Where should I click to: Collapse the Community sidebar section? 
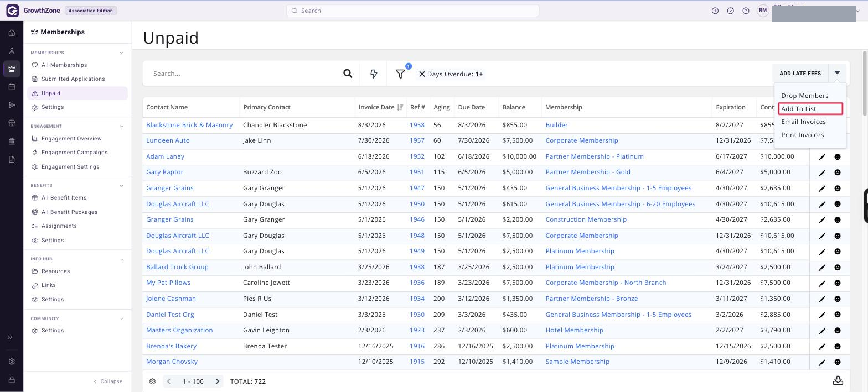(122, 318)
